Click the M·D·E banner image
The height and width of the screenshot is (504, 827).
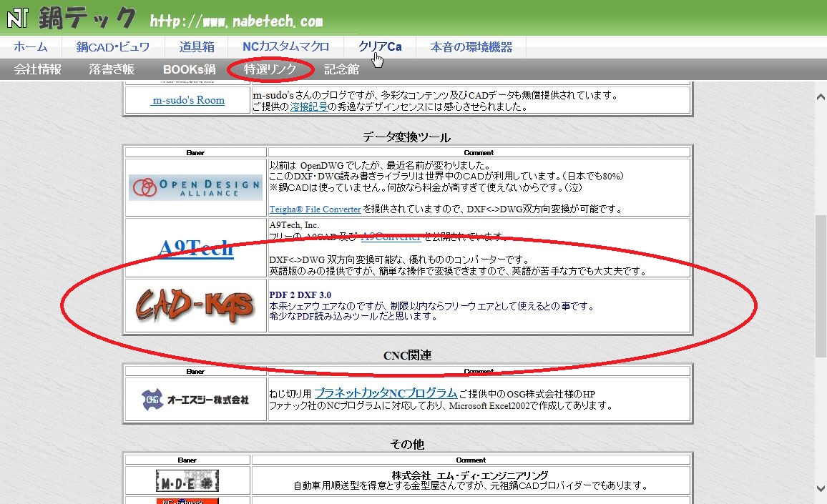tap(187, 481)
